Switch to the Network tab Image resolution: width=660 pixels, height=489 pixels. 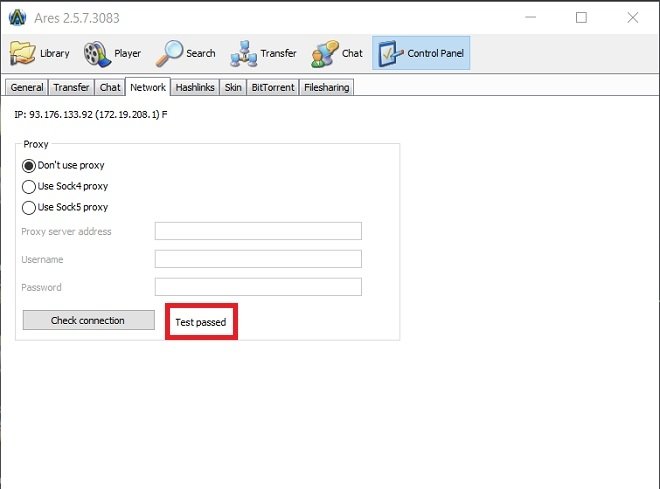pyautogui.click(x=148, y=87)
